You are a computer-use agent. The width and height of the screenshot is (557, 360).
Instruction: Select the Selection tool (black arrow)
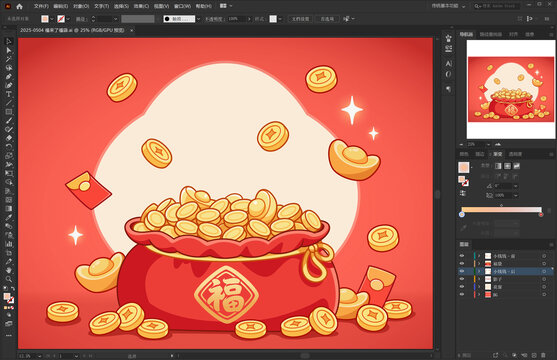tap(9, 41)
